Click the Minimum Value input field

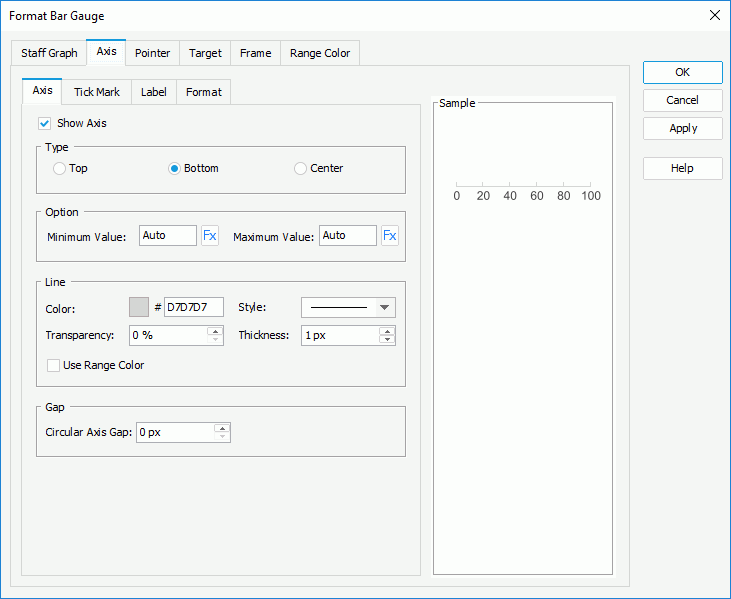coord(168,235)
